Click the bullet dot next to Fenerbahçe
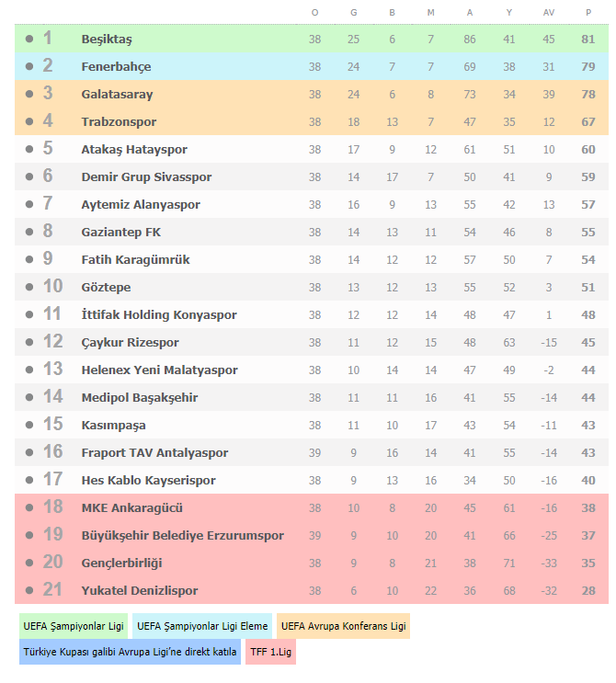This screenshot has width=616, height=683. click(29, 66)
